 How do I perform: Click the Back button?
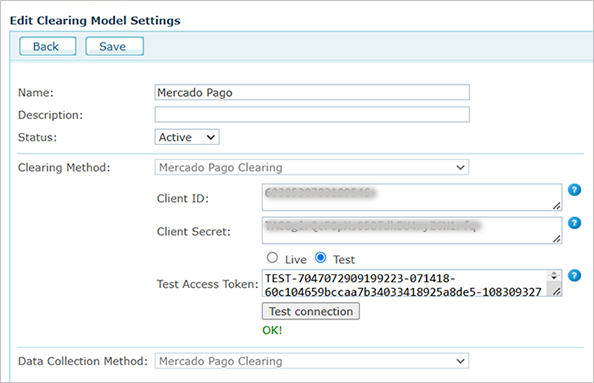tap(48, 46)
